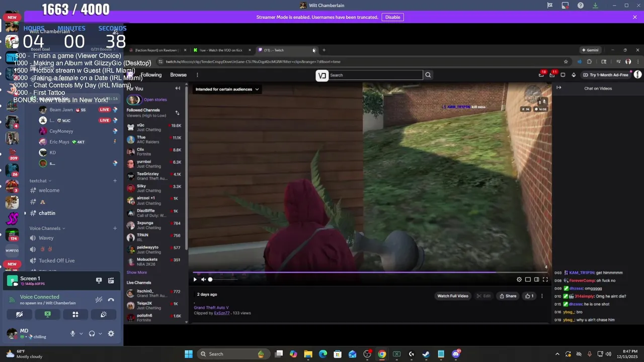The width and height of the screenshot is (644, 362).
Task: Open Discord user settings gear
Action: point(111,333)
